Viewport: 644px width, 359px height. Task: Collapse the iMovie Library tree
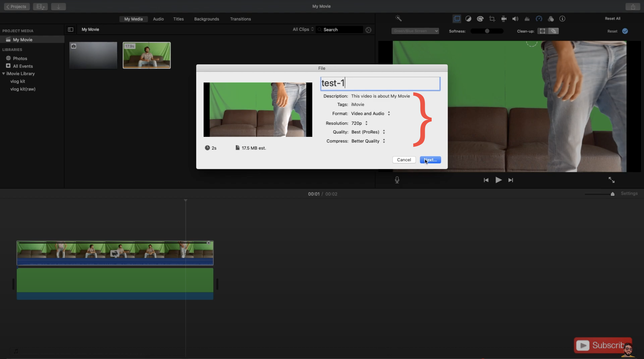pyautogui.click(x=3, y=74)
